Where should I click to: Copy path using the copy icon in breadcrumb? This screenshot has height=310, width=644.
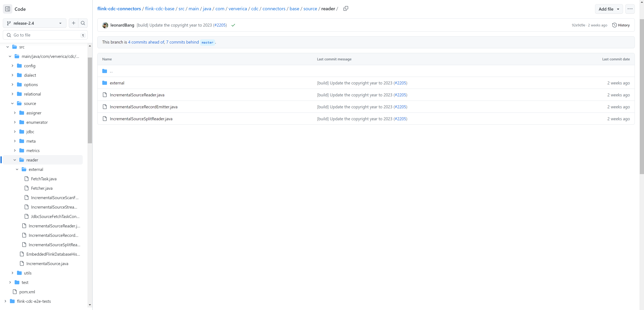[346, 9]
